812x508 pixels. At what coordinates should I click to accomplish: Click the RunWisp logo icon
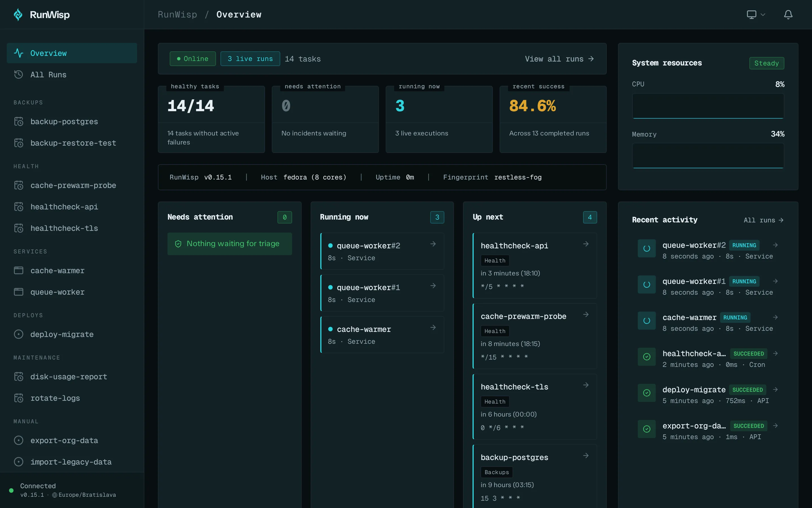tap(18, 14)
